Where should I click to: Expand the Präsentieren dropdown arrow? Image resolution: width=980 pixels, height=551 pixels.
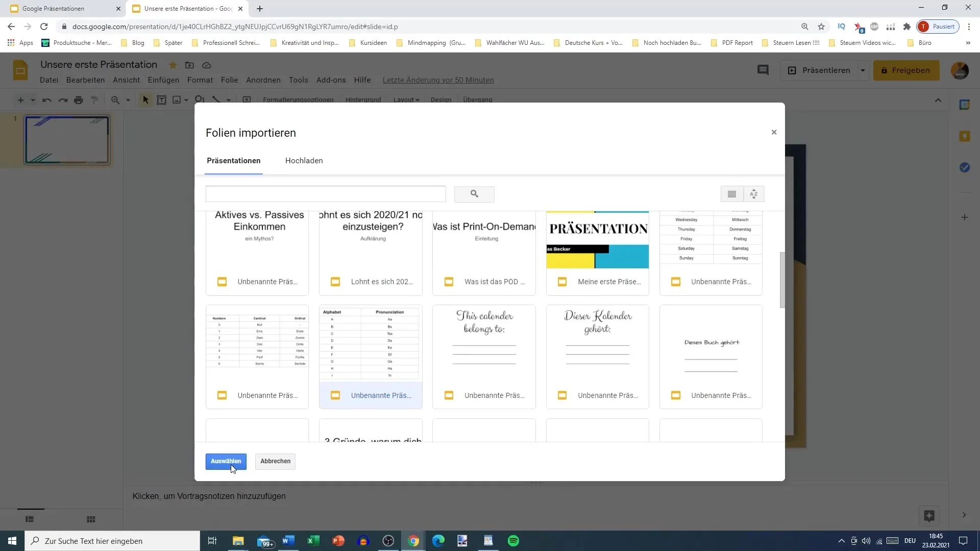pos(863,70)
